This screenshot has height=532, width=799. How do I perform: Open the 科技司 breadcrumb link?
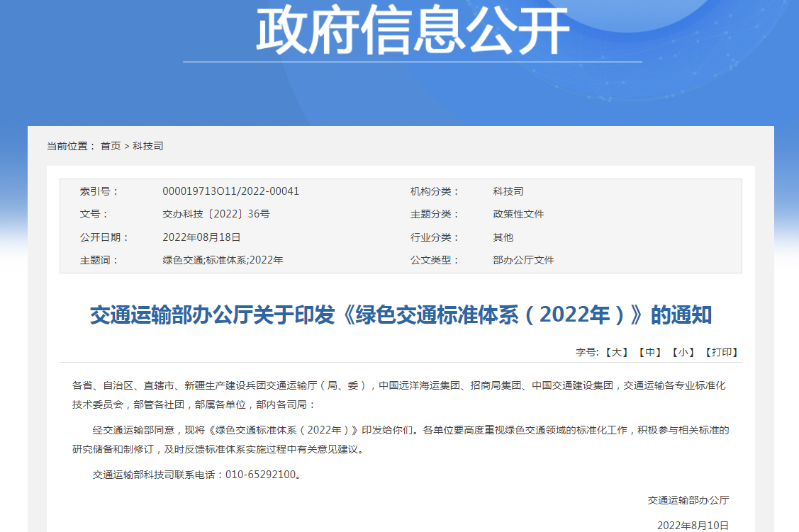click(150, 147)
